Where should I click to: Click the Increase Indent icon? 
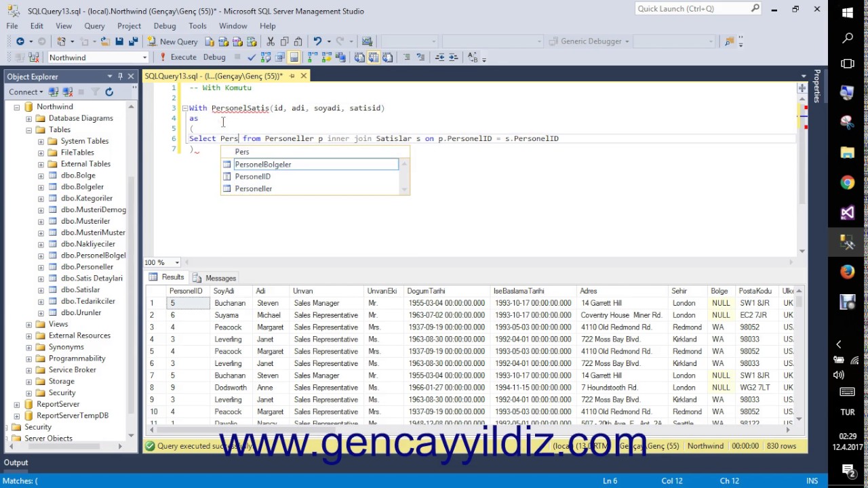pyautogui.click(x=454, y=58)
